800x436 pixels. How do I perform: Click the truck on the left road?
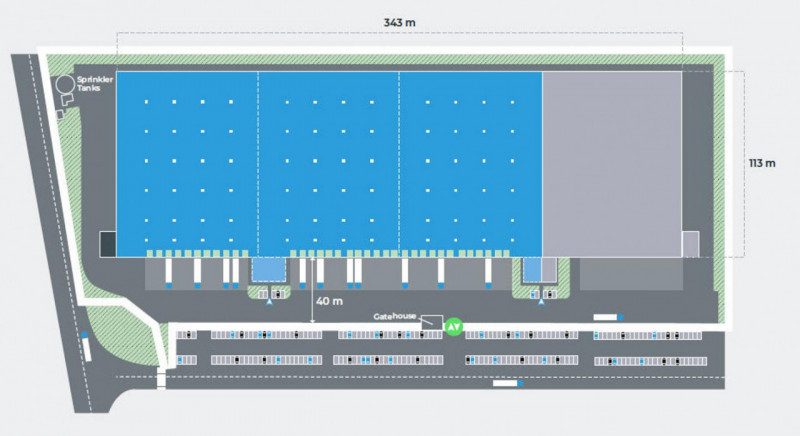(x=85, y=347)
